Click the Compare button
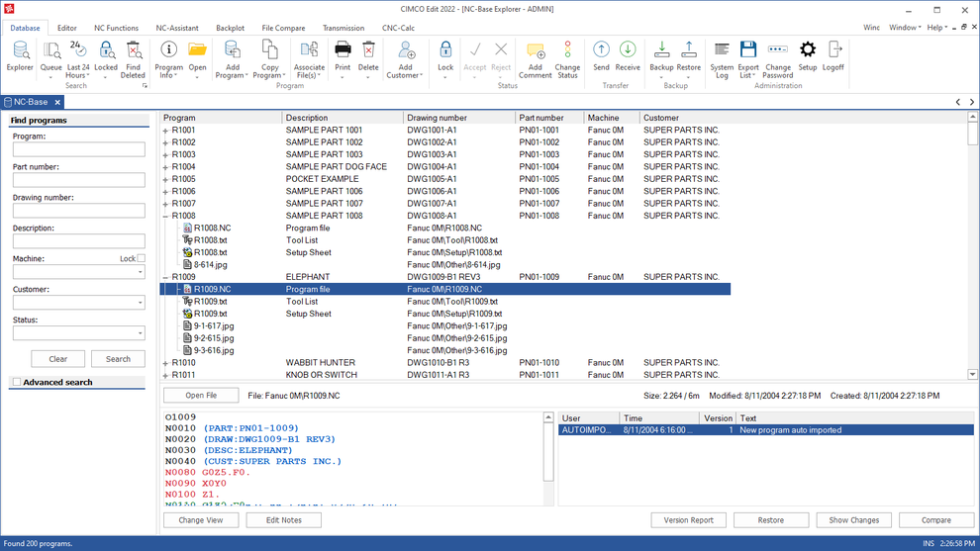The width and height of the screenshot is (980, 551). (936, 520)
